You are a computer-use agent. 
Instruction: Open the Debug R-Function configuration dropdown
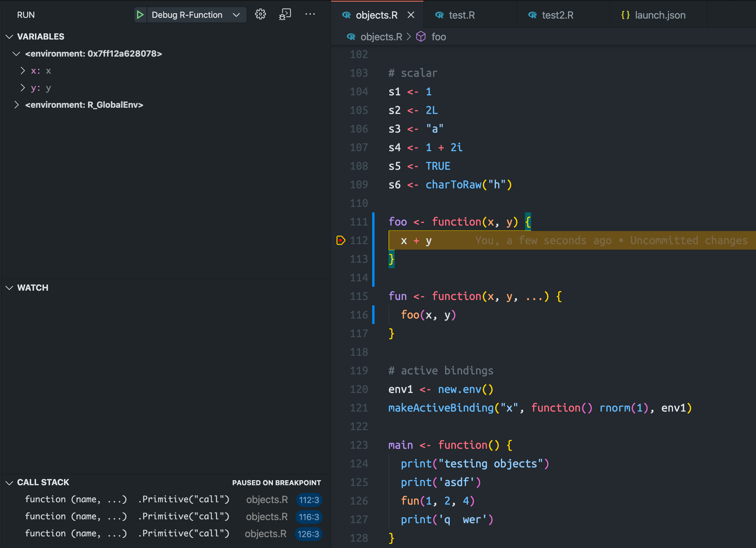pos(236,15)
